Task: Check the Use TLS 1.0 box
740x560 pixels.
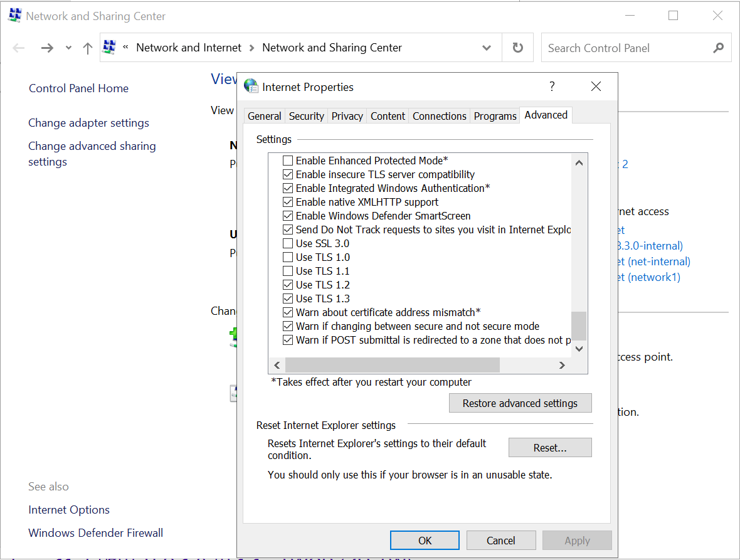Action: 288,257
